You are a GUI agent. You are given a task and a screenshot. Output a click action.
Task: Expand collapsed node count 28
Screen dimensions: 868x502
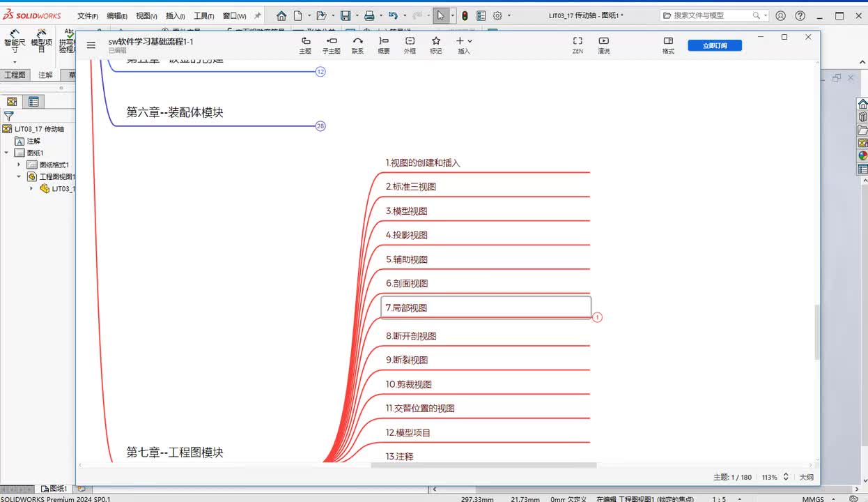point(320,126)
